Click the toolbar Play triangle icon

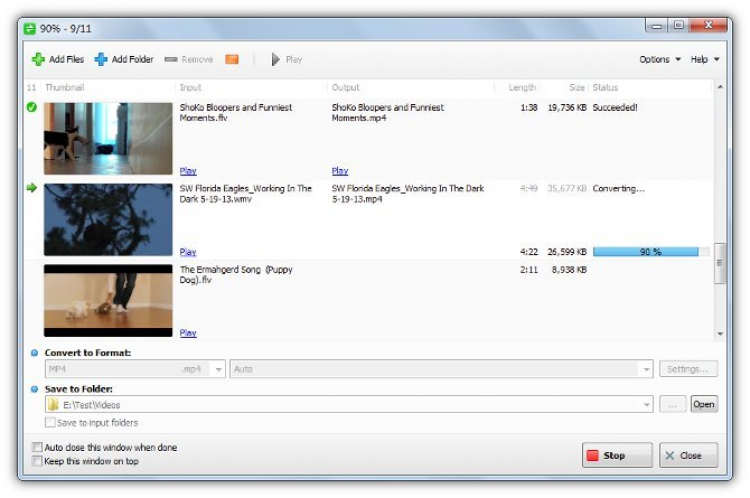pyautogui.click(x=275, y=59)
